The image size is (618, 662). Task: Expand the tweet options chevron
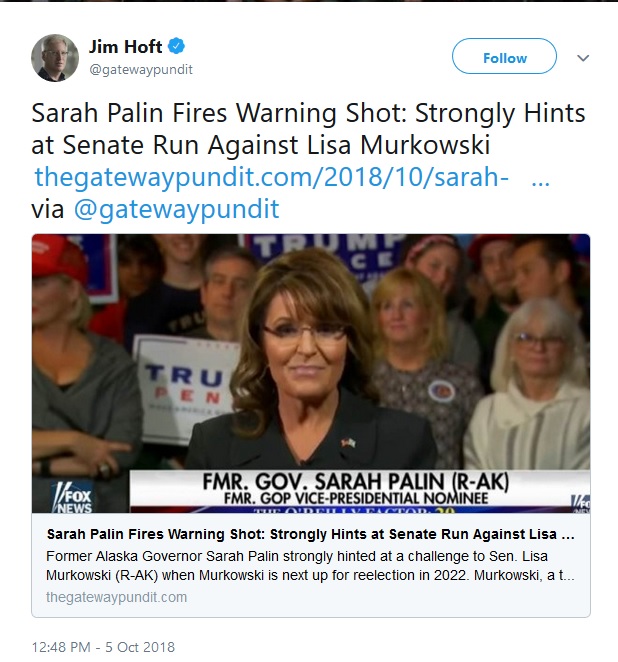coord(583,58)
